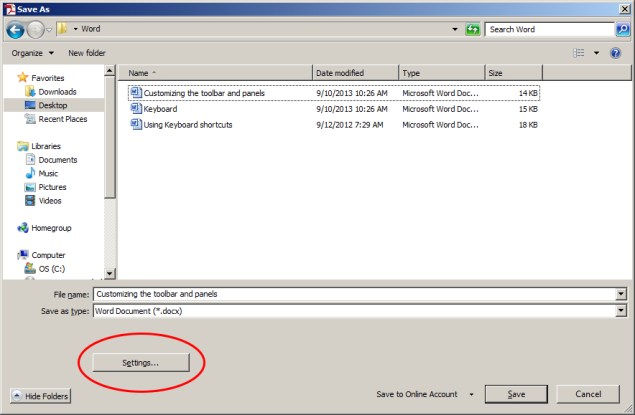Expand the File name dropdown arrow
The height and width of the screenshot is (415, 635).
620,294
